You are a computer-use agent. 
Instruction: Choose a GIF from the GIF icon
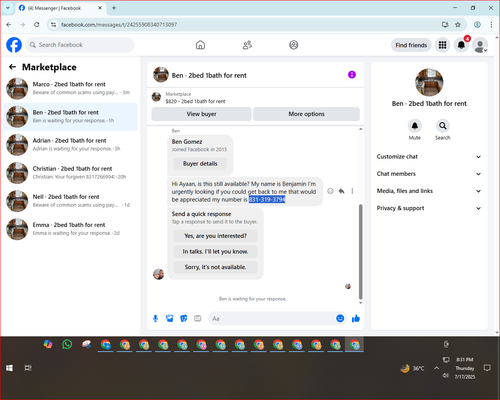coord(198,319)
